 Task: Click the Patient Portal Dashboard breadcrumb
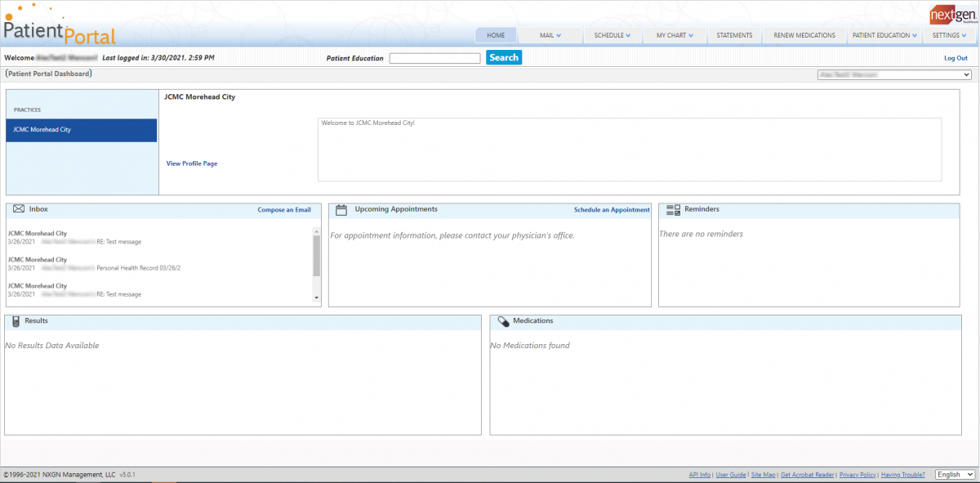[49, 74]
